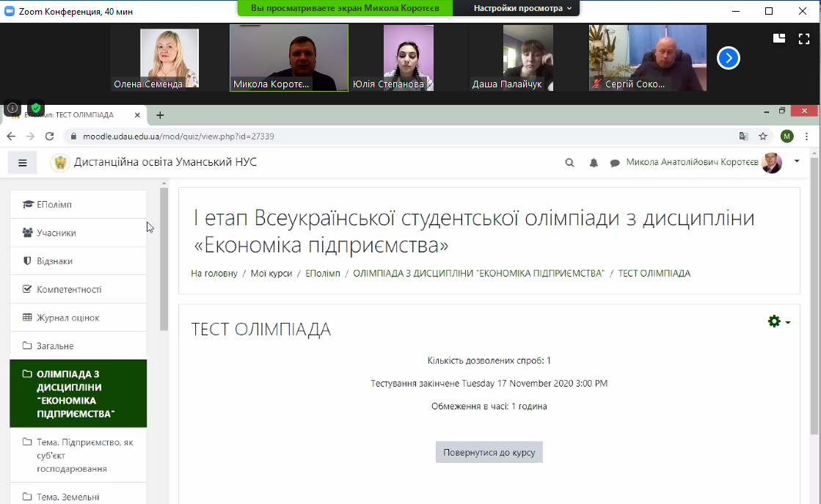Click Олена Семенда video thumbnail
This screenshot has height=504, width=821.
[169, 58]
